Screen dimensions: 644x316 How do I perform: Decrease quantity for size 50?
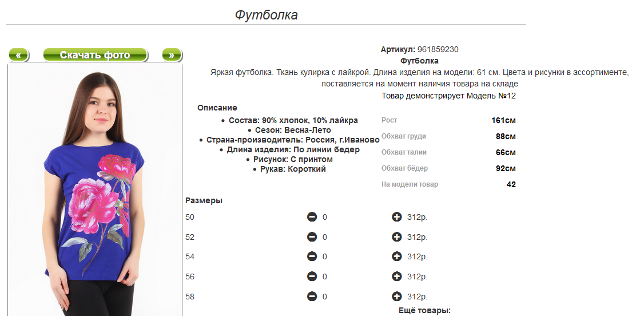tap(312, 216)
